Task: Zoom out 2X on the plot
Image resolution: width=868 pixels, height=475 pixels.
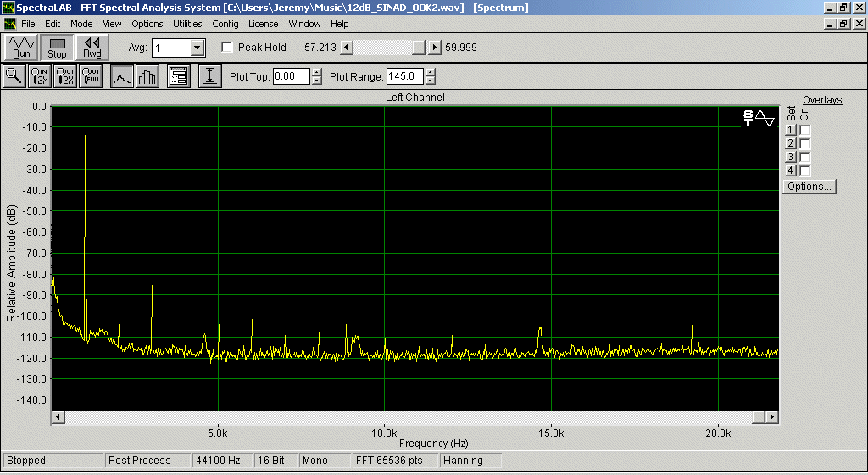Action: coord(65,76)
